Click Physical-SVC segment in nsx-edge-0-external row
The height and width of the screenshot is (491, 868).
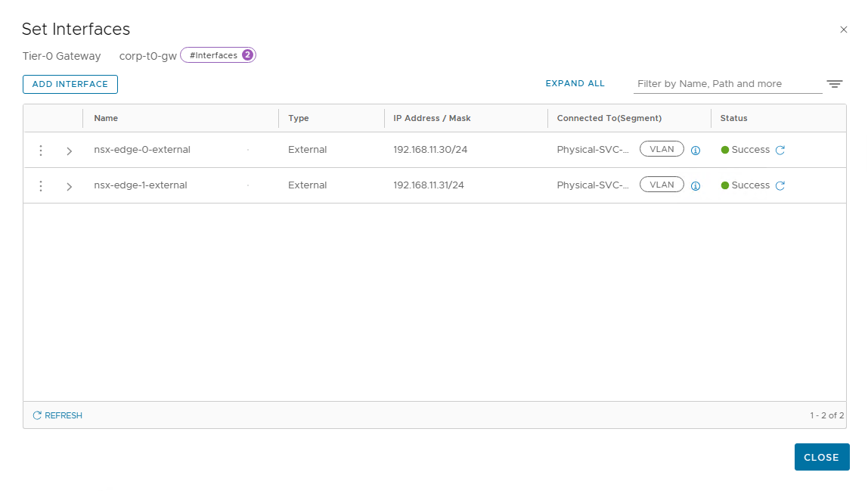click(592, 150)
